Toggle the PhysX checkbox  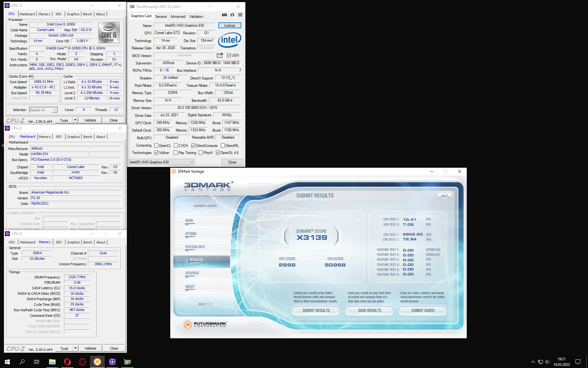(201, 152)
